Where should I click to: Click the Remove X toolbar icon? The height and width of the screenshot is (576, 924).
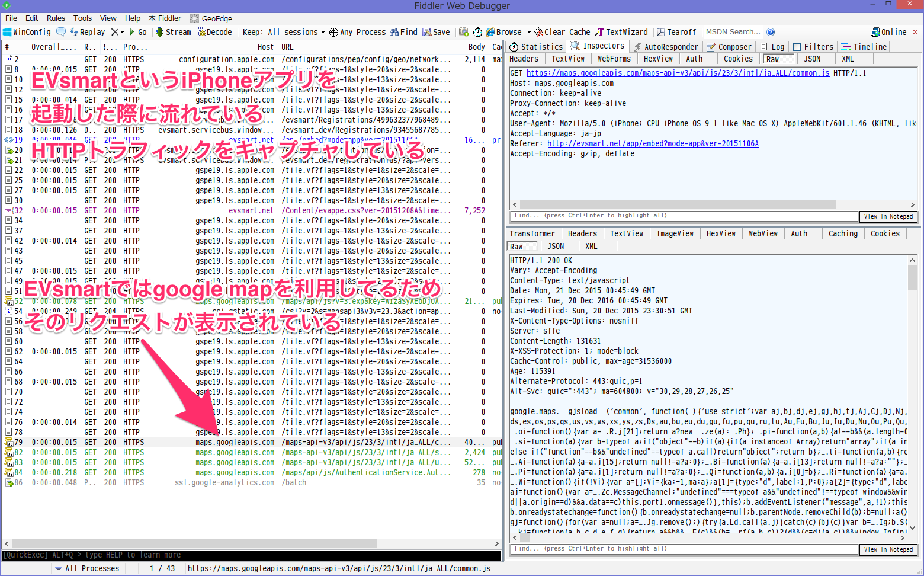point(115,32)
